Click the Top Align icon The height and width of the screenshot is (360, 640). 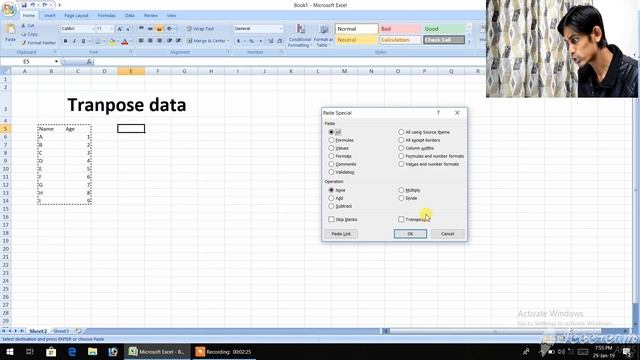pos(141,29)
